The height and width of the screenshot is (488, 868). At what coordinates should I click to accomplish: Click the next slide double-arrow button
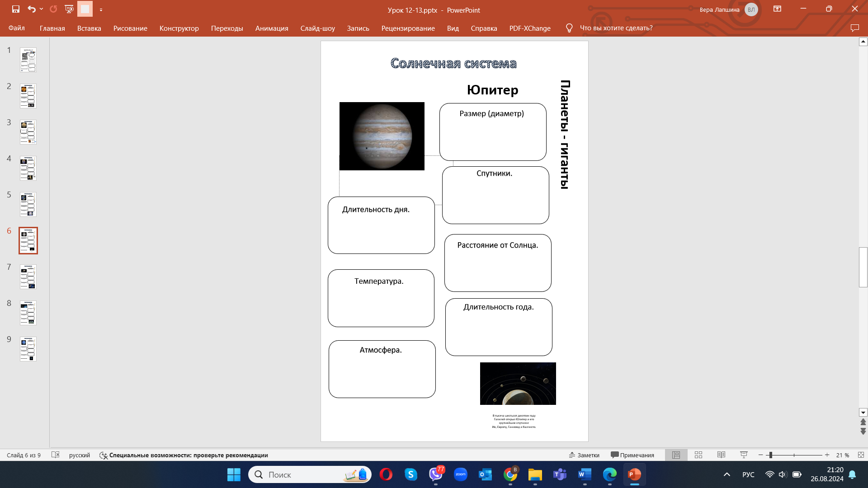pyautogui.click(x=863, y=432)
